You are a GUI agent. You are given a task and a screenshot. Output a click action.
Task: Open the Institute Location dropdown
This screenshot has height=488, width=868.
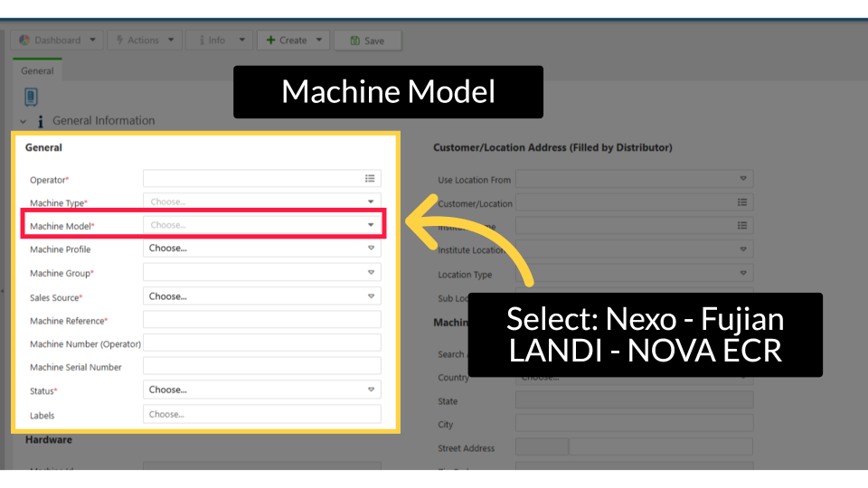coord(635,249)
